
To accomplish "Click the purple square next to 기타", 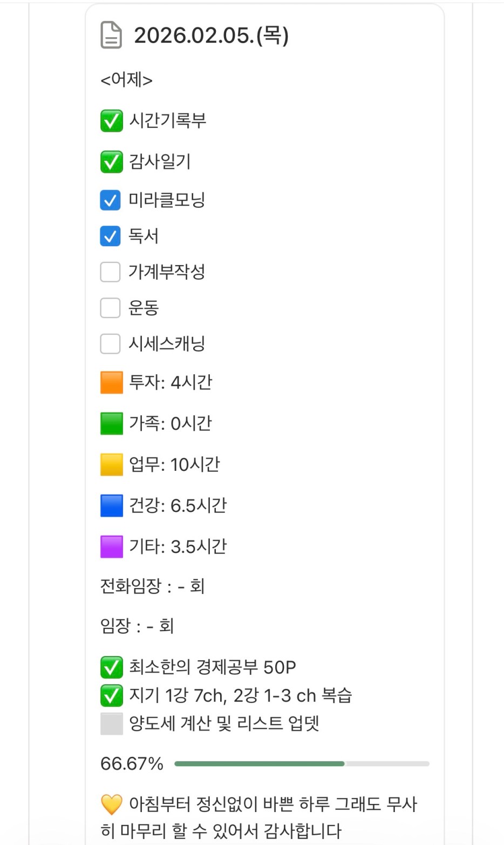I will (112, 547).
